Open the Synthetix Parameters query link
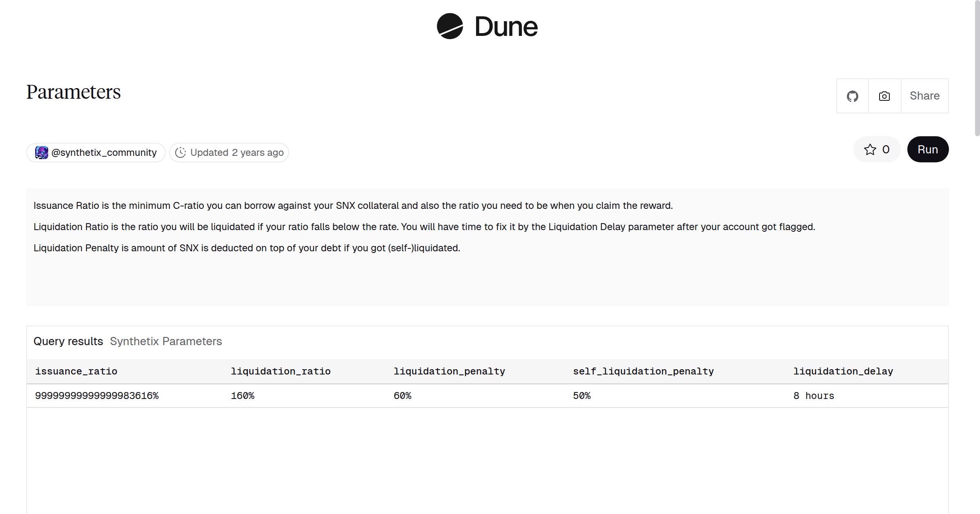 (x=166, y=341)
